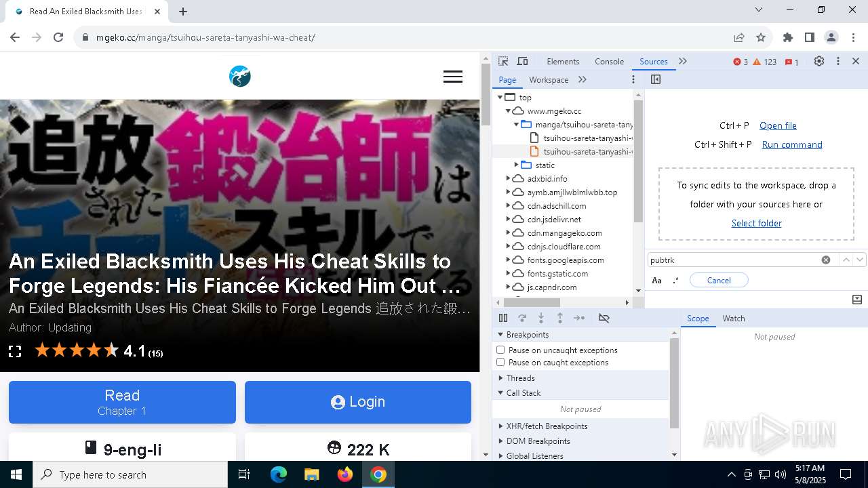Open Firefox from the taskbar
The height and width of the screenshot is (488, 868).
pyautogui.click(x=345, y=474)
